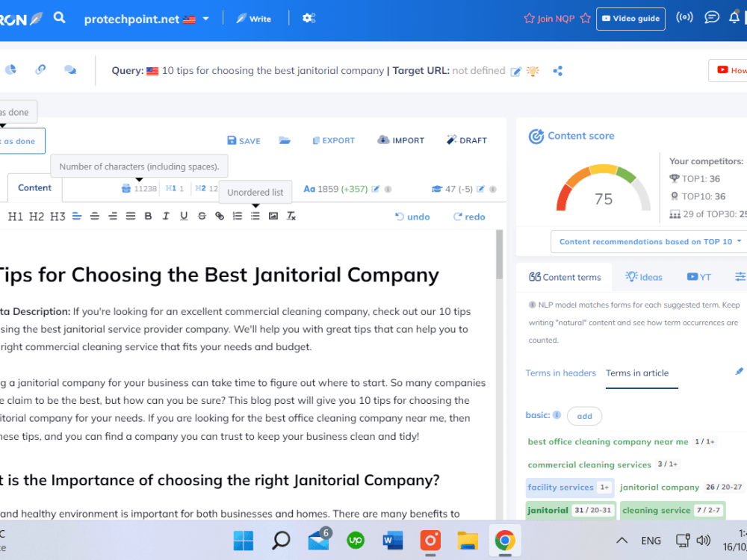This screenshot has width=747, height=560.
Task: Open the live broadcast signal icon
Action: coord(684,18)
